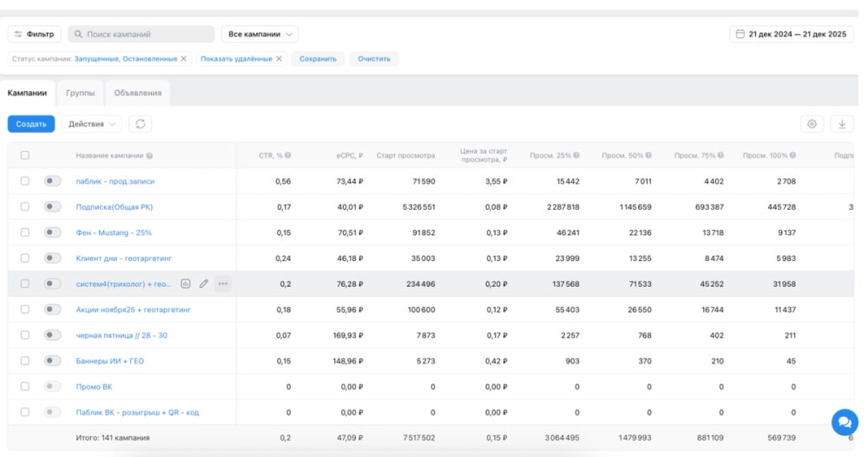The image size is (868, 457).
Task: Click the refresh campaigns icon
Action: (x=140, y=124)
